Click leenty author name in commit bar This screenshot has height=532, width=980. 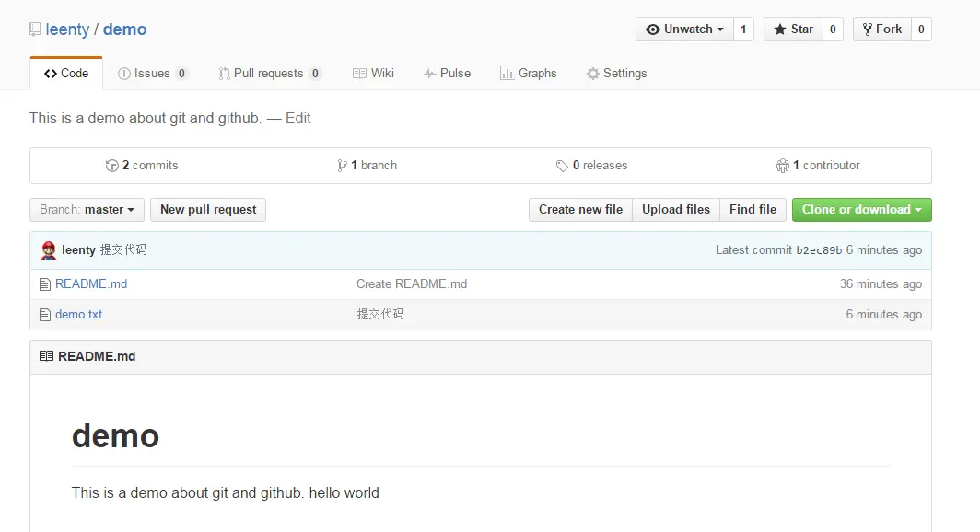point(79,250)
